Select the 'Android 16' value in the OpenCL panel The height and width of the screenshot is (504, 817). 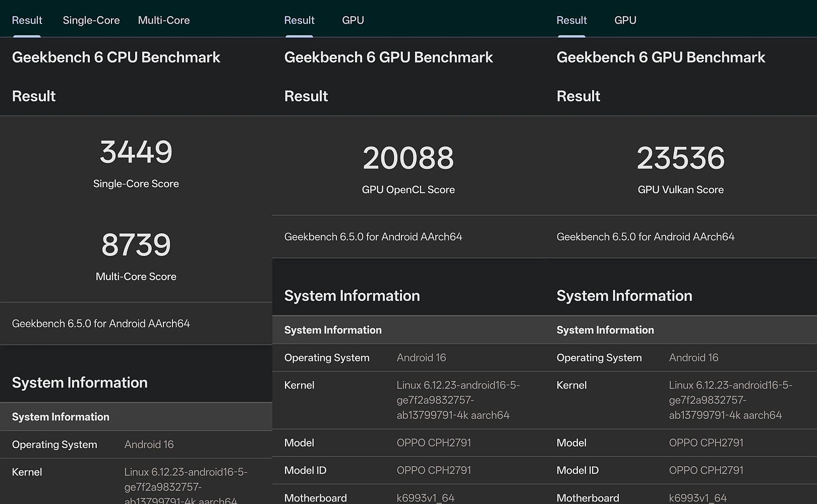pyautogui.click(x=421, y=358)
